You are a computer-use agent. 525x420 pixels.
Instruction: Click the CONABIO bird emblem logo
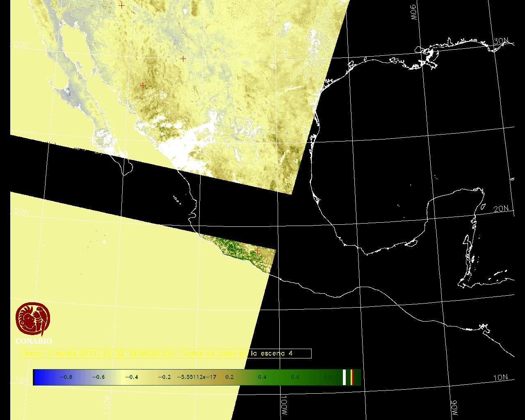[33, 320]
